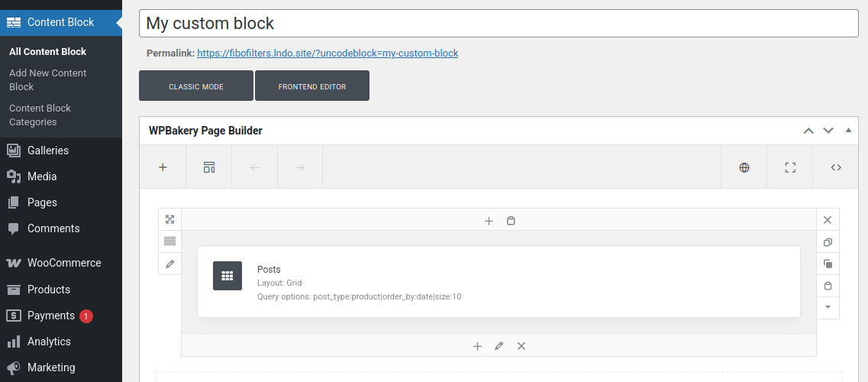Viewport: 868px width, 382px height.
Task: Open Content Block Categories
Action: 40,115
